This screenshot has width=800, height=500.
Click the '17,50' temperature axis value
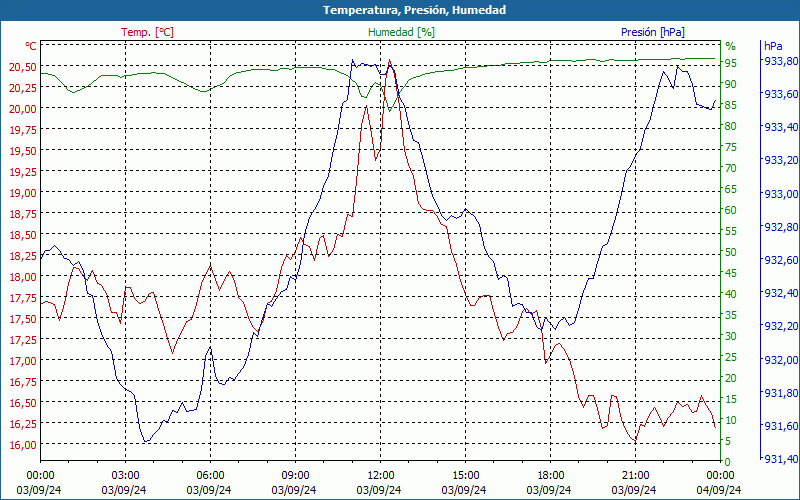(x=23, y=319)
